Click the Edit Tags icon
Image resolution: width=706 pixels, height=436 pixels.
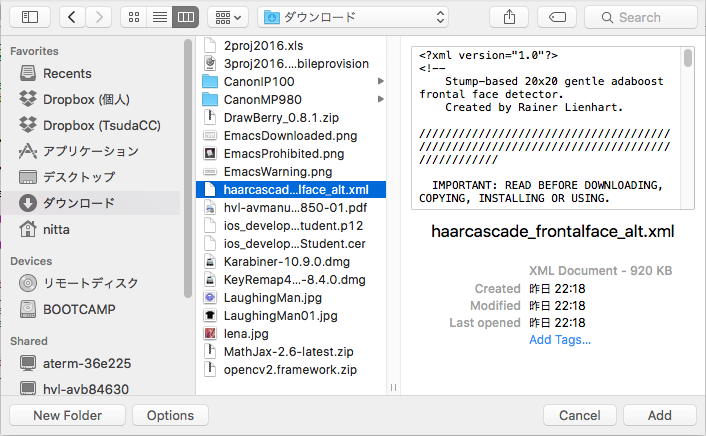556,17
